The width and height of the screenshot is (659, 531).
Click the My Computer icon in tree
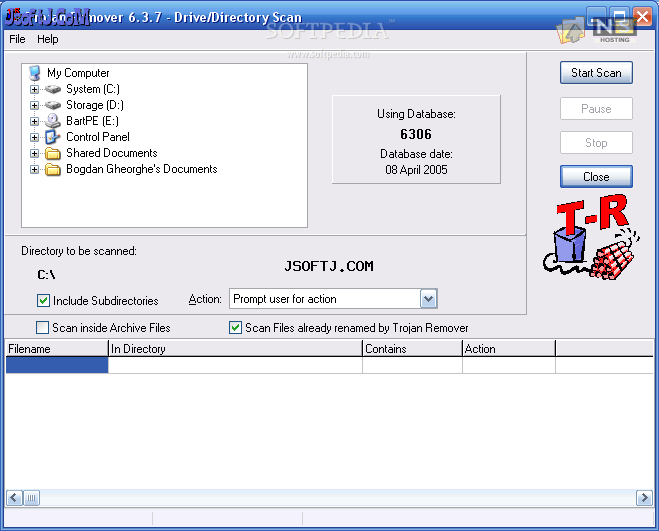coord(35,73)
